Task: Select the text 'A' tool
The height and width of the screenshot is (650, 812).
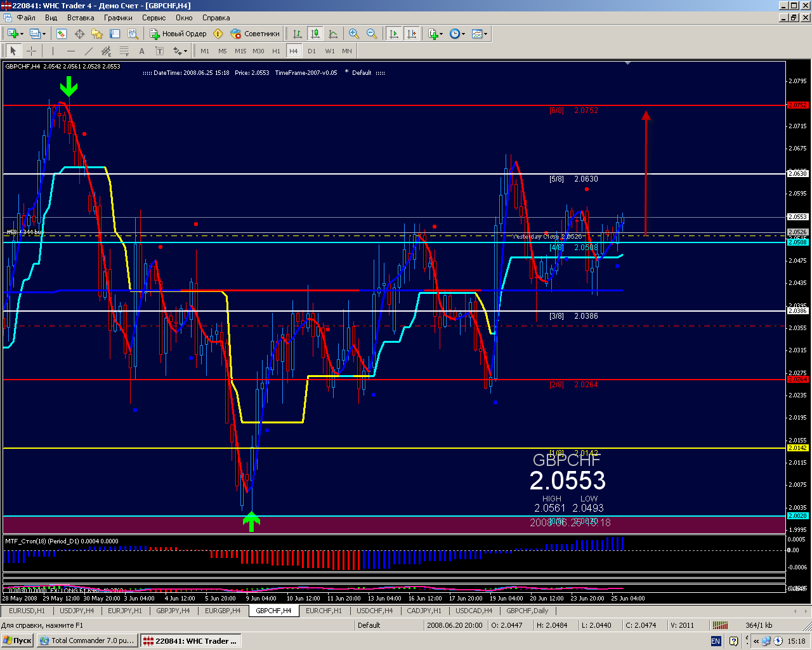Action: 141,51
